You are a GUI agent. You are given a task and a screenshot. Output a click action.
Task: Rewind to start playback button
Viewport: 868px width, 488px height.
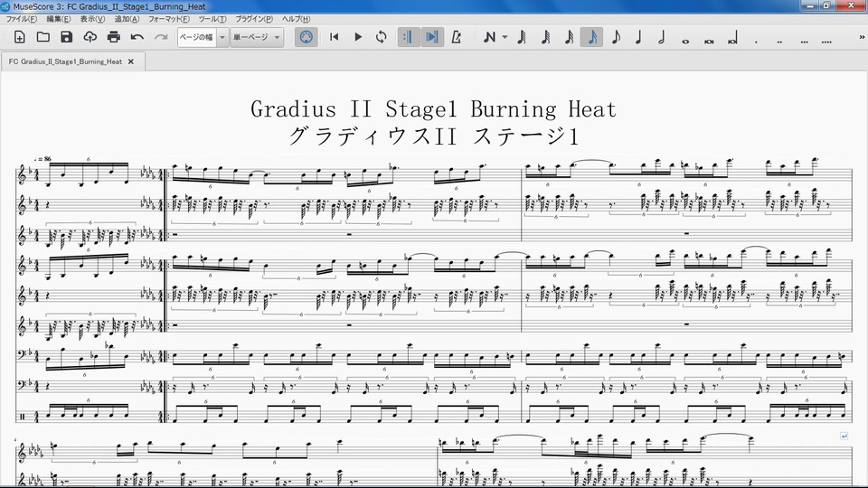(334, 37)
